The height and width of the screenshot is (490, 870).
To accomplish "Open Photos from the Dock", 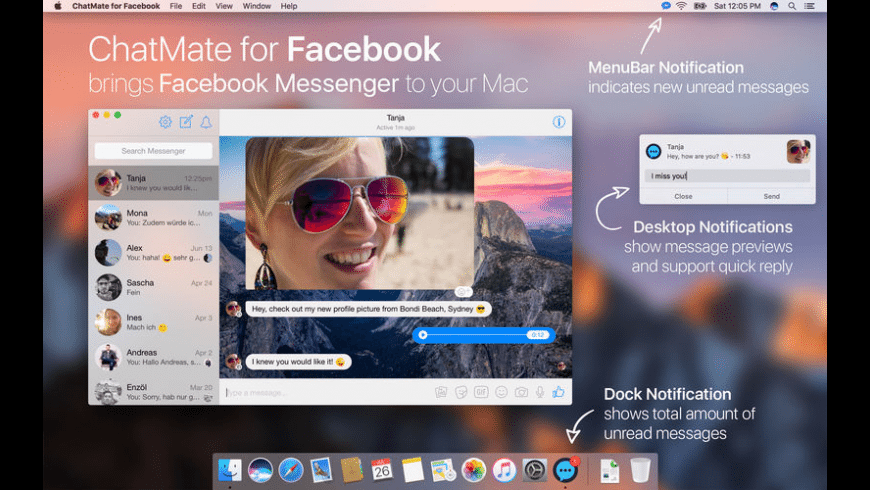I will [473, 471].
